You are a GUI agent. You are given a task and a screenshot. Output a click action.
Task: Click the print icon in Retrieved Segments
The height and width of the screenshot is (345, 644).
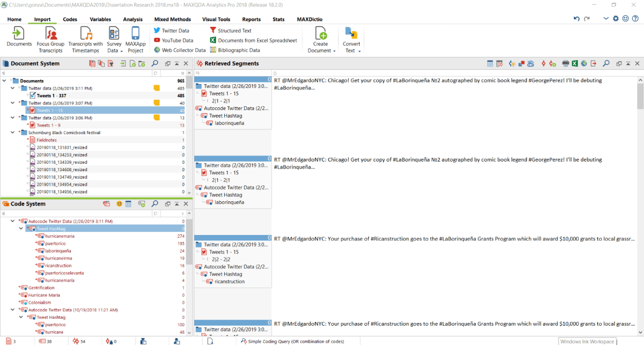coord(566,63)
